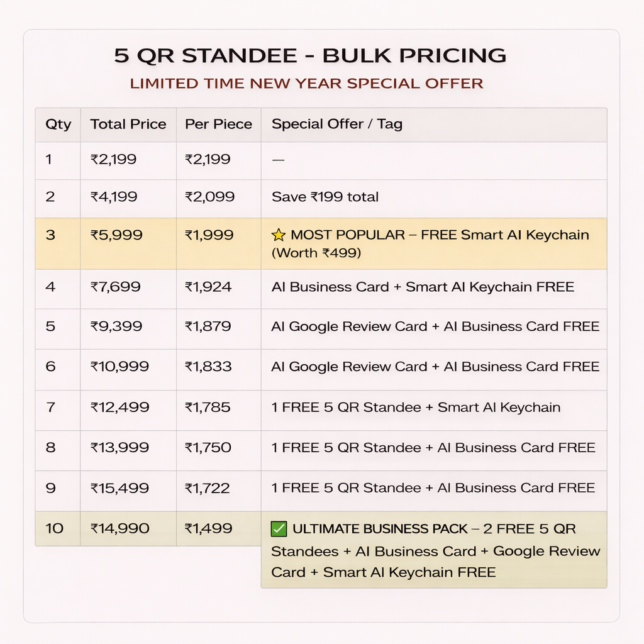Click the LIMITED TIME NEW YEAR subtitle
Screen dimensions: 644x644
click(x=306, y=83)
